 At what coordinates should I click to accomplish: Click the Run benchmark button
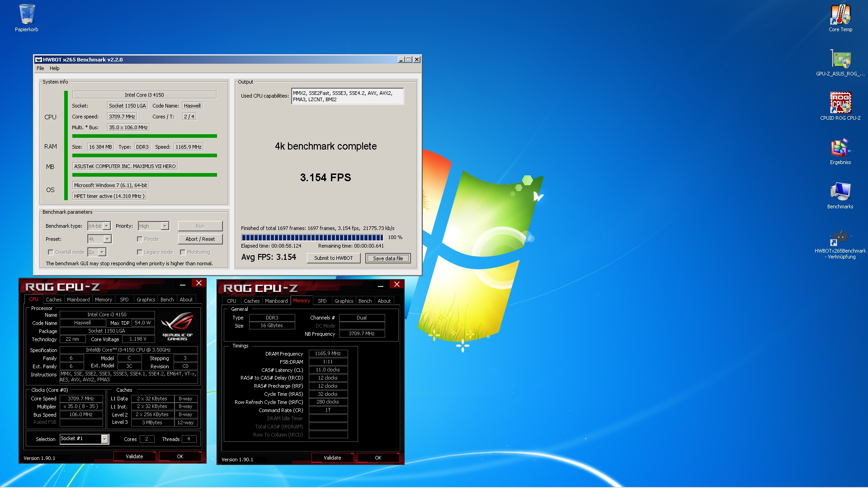coord(200,226)
